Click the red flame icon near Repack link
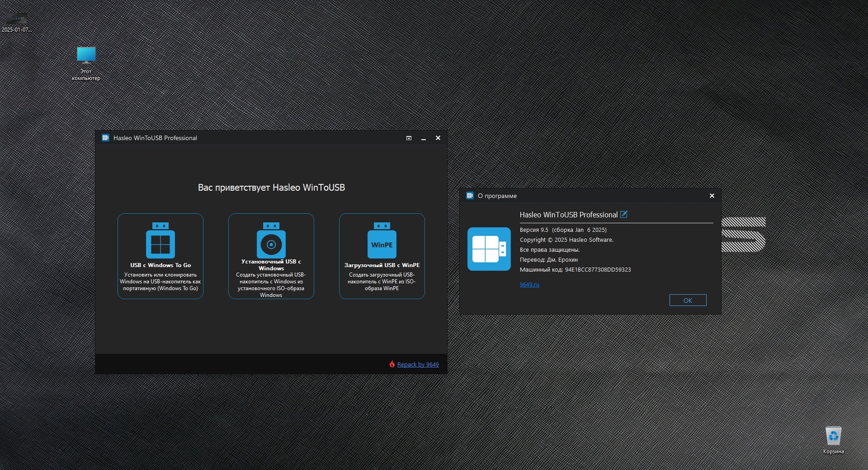868x470 pixels. tap(392, 364)
